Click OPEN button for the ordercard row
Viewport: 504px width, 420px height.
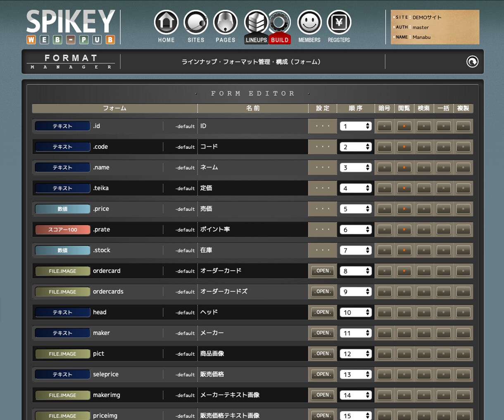click(323, 271)
